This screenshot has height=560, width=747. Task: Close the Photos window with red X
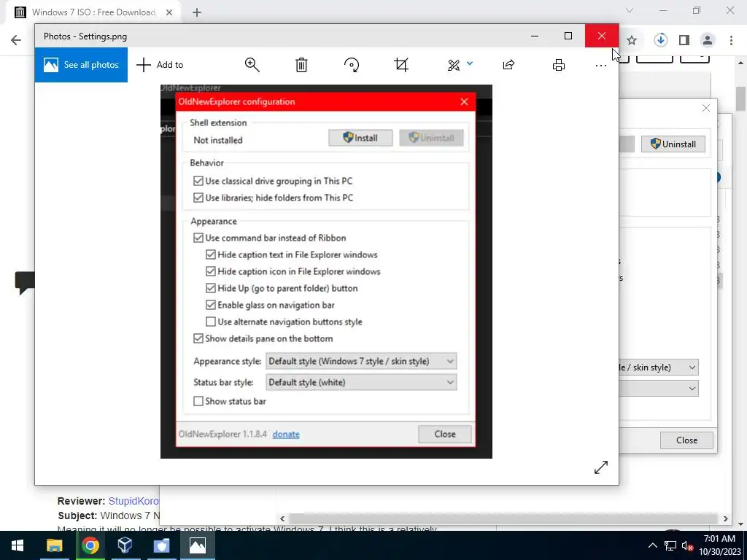tap(602, 36)
